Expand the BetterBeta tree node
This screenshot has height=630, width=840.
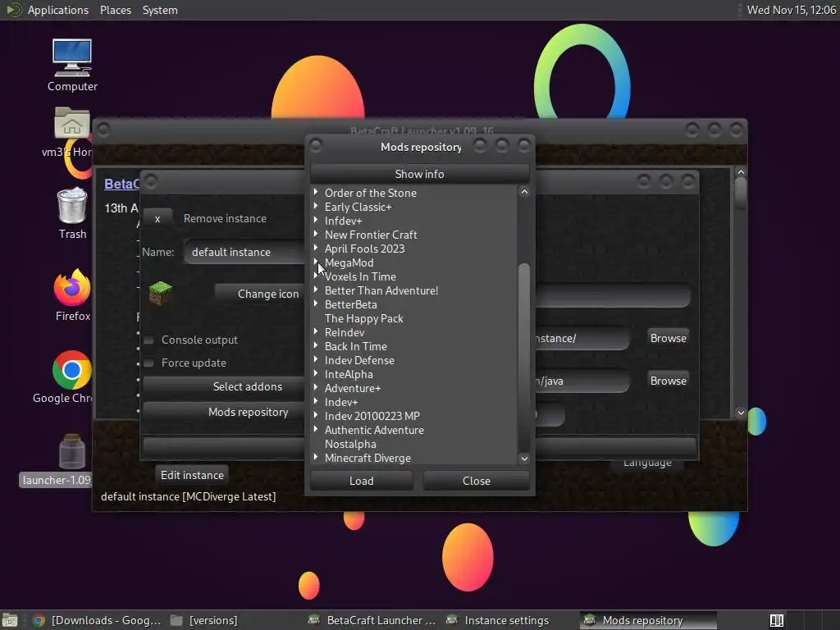[316, 304]
